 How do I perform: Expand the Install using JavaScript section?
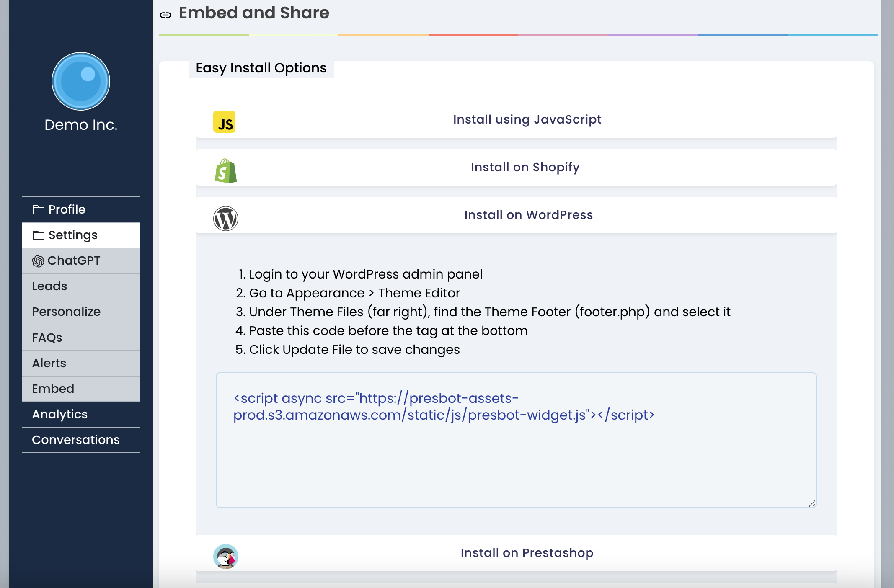point(527,120)
